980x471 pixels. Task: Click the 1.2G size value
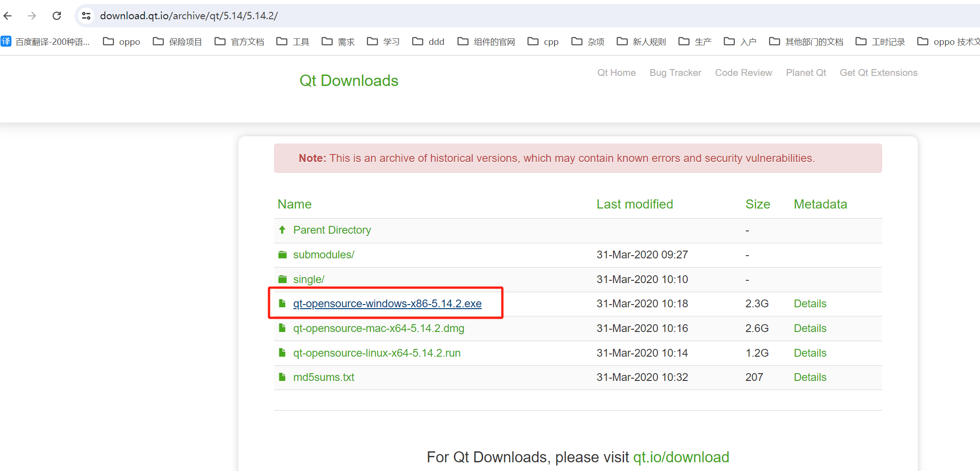point(757,353)
